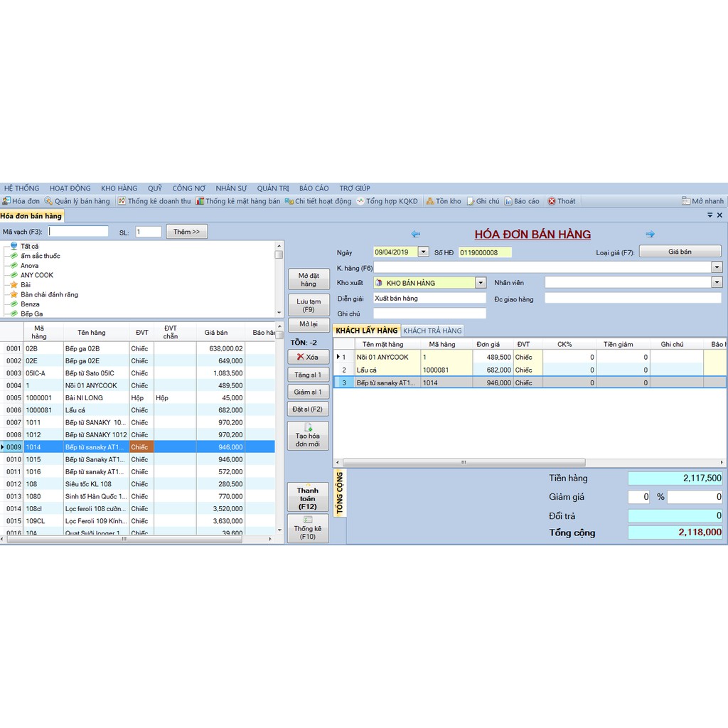Expand the Nhân viên employee dropdown
This screenshot has width=728, height=728.
click(716, 282)
